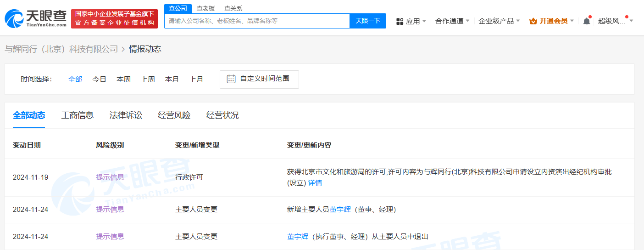This screenshot has width=644, height=250.
Task: Click the 情报动态 breadcrumb text
Action: coord(145,49)
